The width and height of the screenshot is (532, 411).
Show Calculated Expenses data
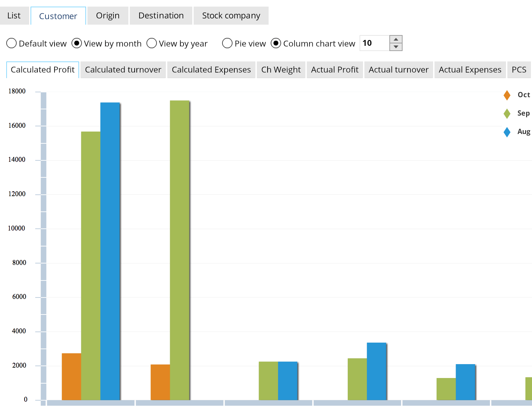coord(211,70)
